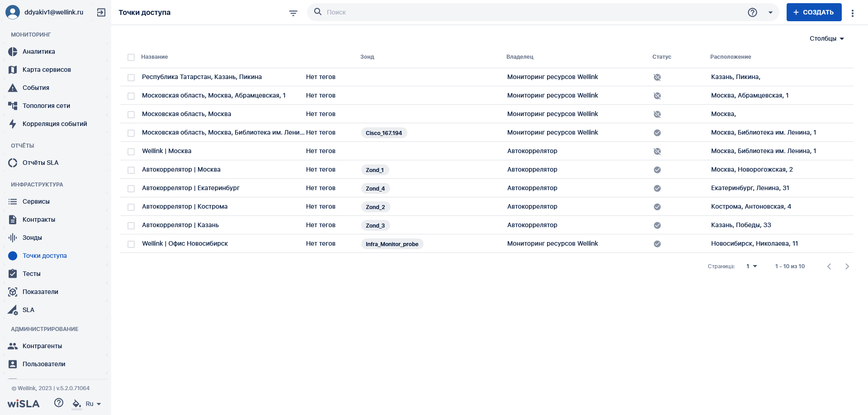Click the Расположение column header
Screen dimensions: 868x415
click(x=731, y=57)
